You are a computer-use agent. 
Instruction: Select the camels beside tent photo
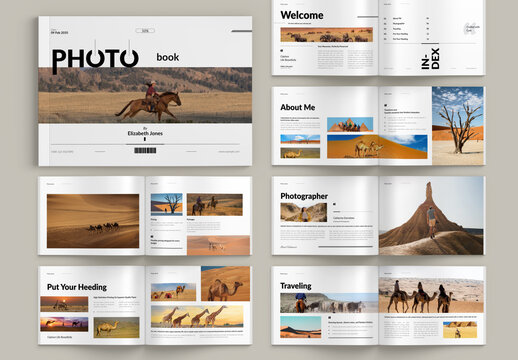173,292
